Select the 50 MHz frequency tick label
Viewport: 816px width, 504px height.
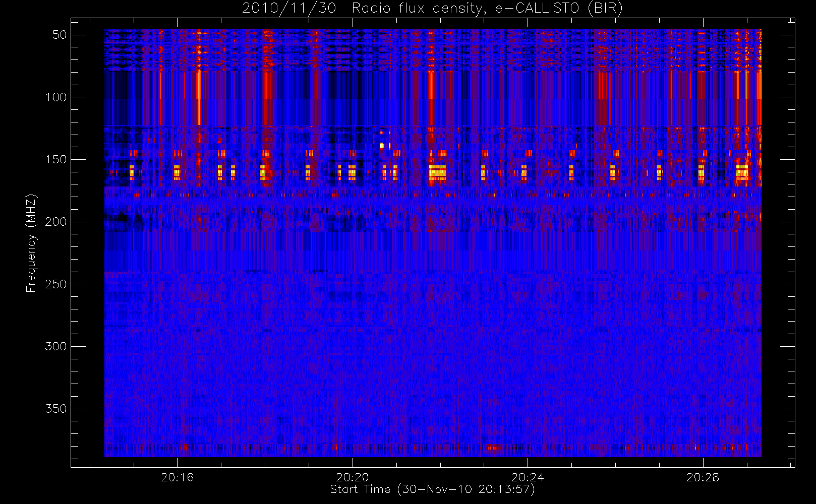point(60,35)
